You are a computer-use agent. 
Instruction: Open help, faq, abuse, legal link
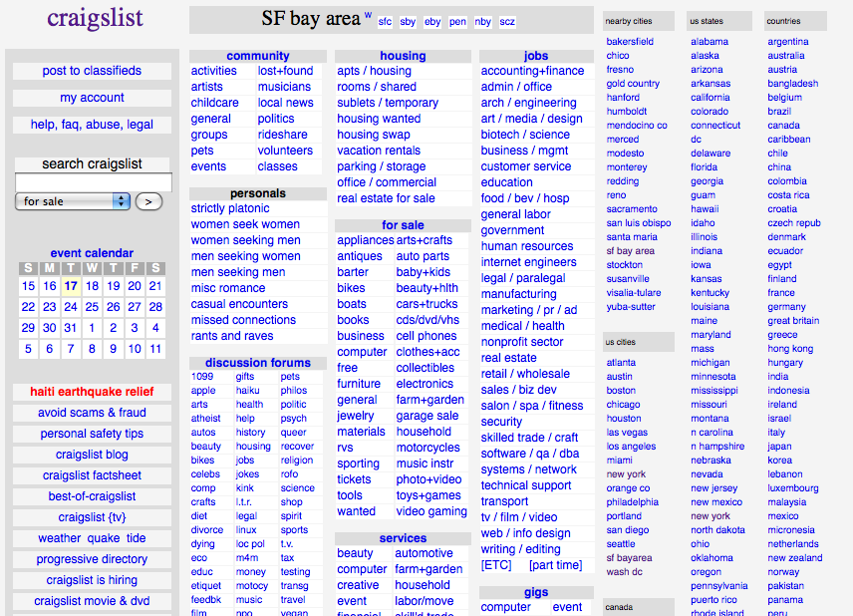(92, 125)
